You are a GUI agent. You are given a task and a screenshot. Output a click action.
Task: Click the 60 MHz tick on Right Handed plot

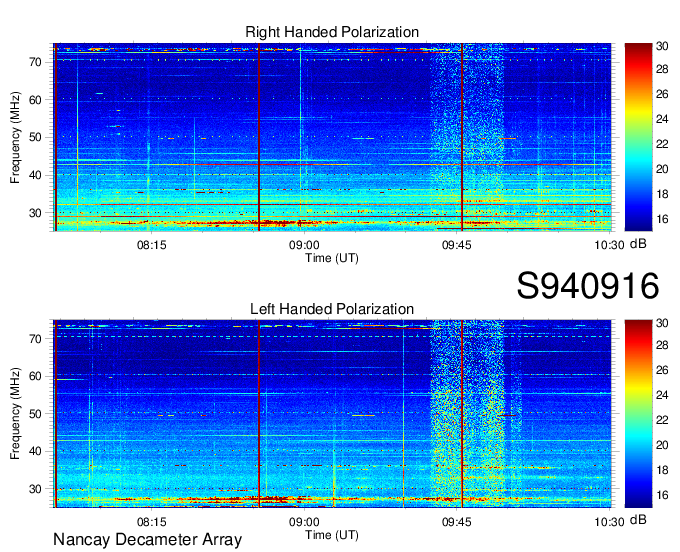click(x=36, y=100)
